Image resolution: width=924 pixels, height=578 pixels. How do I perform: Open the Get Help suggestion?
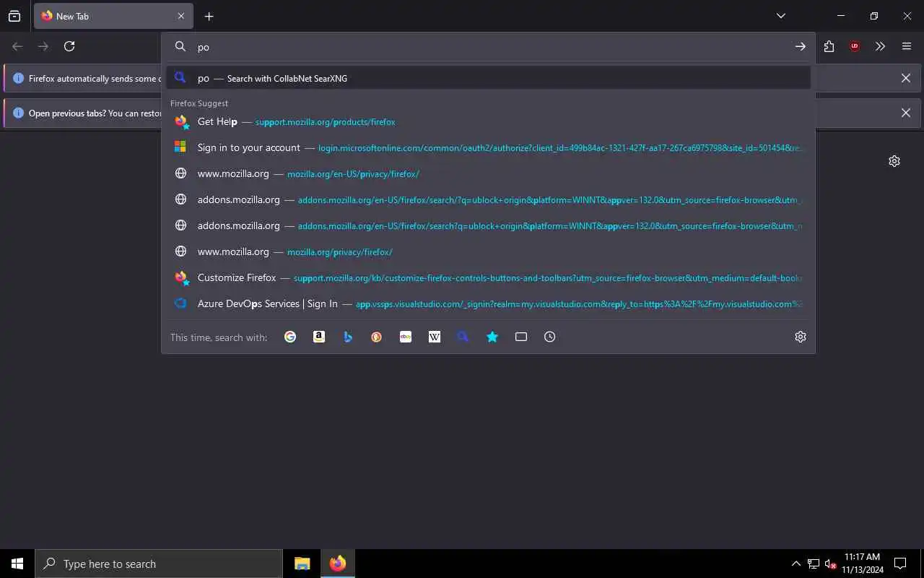click(488, 122)
